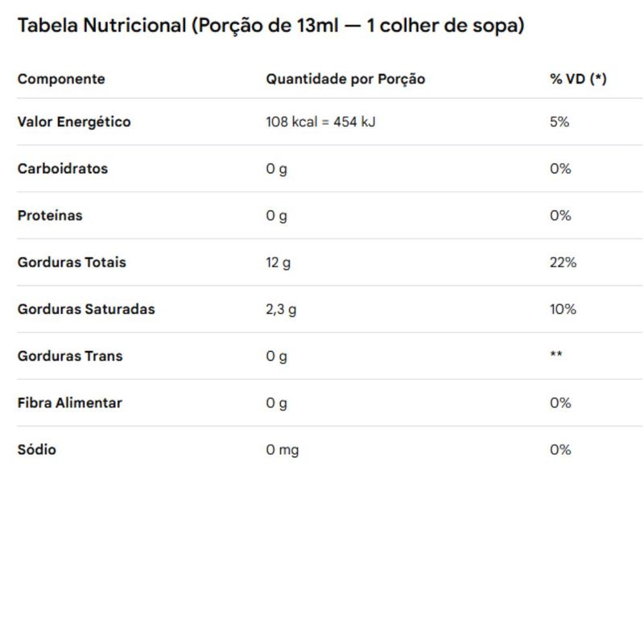Select the Proteínas row label
This screenshot has height=644, width=644.
point(50,216)
